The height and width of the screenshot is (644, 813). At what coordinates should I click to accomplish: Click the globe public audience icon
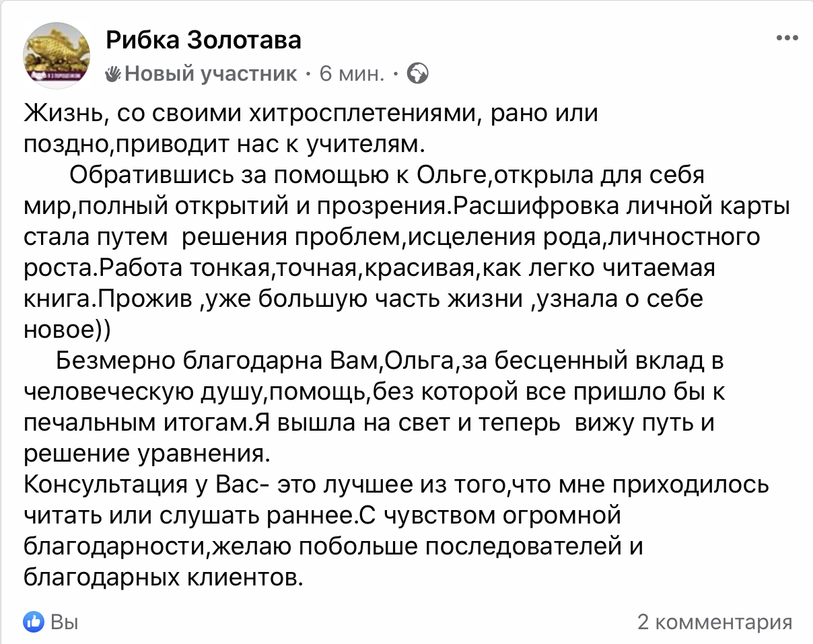tap(418, 73)
